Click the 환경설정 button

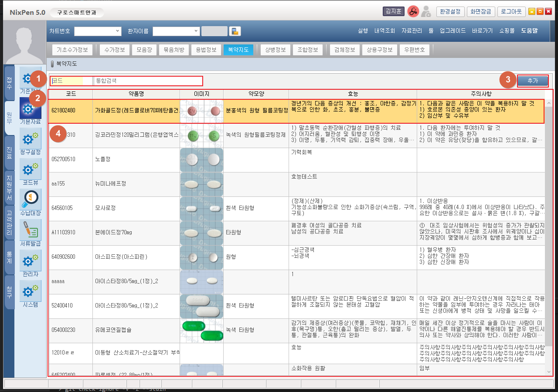tap(450, 12)
